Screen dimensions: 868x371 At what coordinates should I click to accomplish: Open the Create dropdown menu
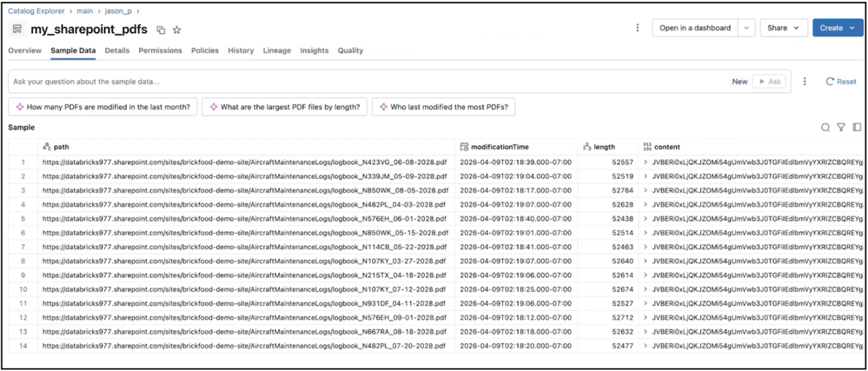tap(838, 28)
